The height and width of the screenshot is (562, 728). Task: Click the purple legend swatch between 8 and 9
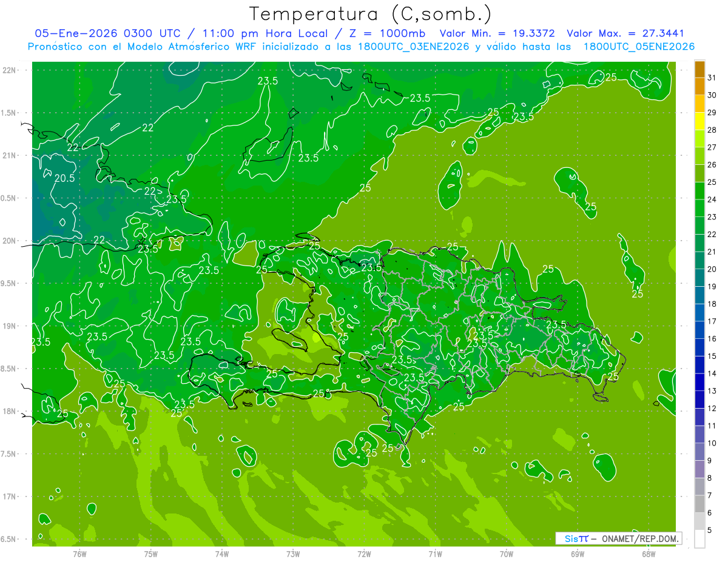click(x=699, y=469)
